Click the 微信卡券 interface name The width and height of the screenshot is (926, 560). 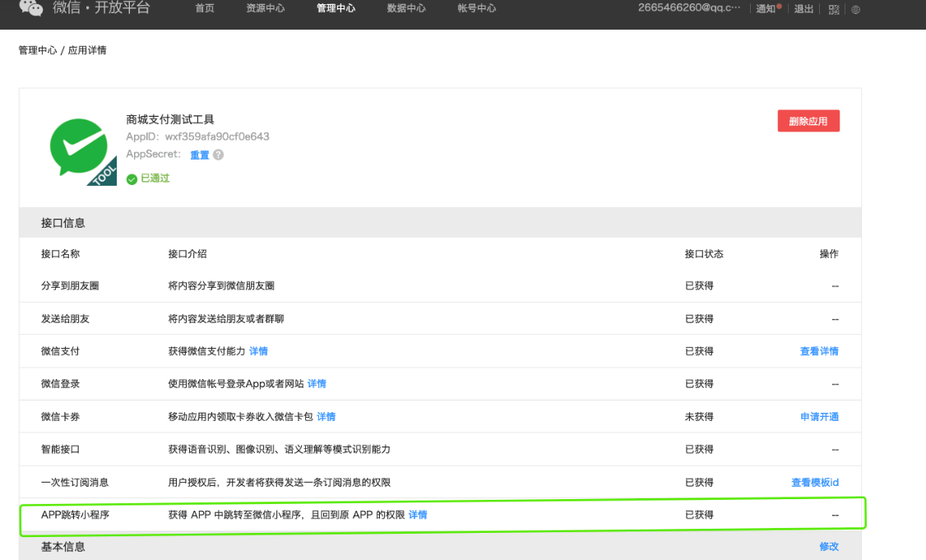pyautogui.click(x=60, y=417)
